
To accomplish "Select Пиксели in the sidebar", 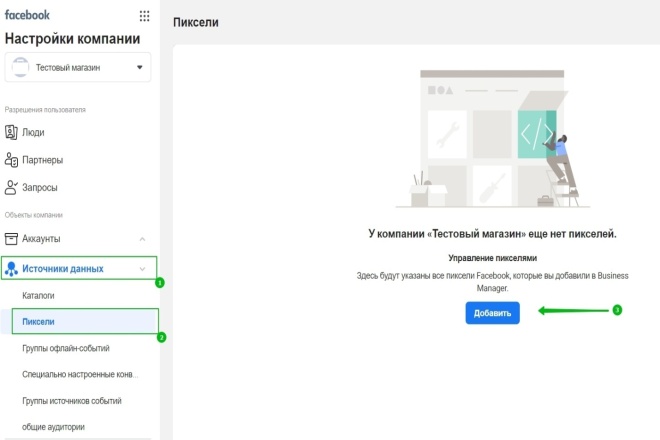I will pyautogui.click(x=38, y=322).
